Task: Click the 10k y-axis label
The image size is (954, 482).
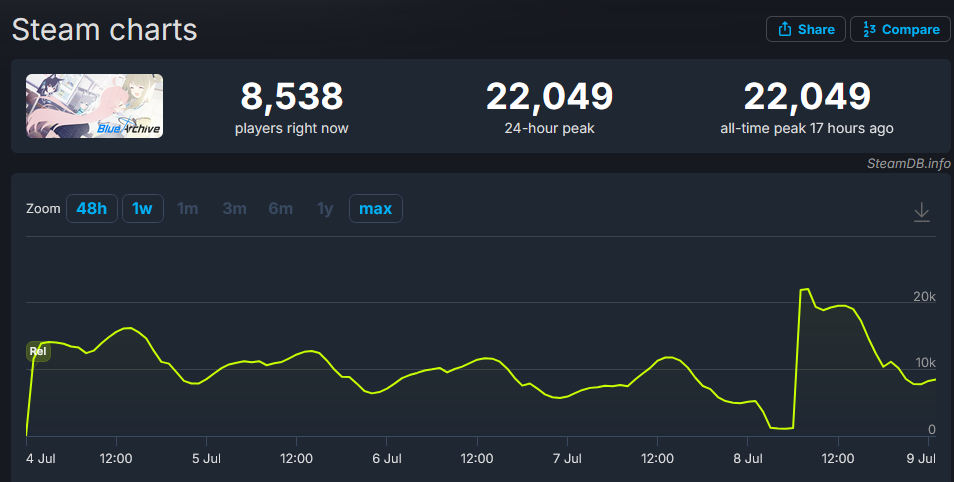Action: pyautogui.click(x=925, y=363)
